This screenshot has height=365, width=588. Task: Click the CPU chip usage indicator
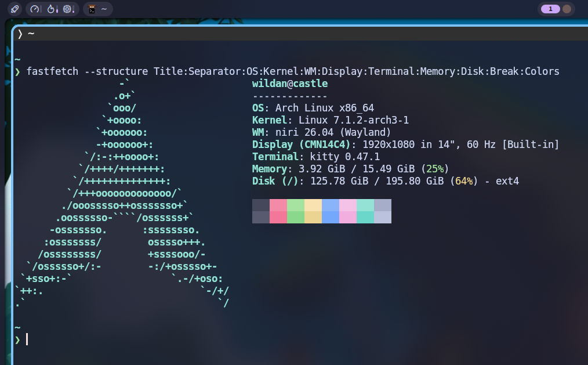(68, 9)
